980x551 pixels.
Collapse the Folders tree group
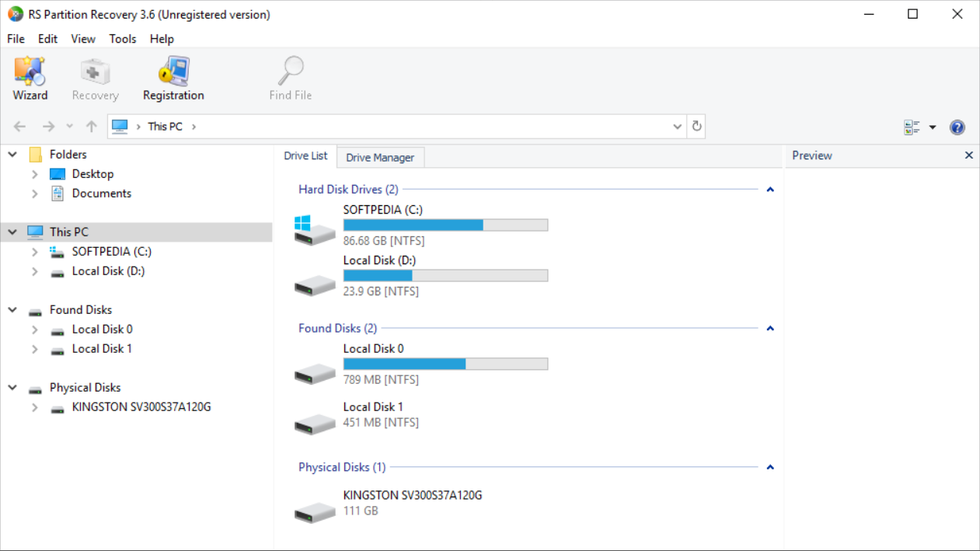pos(12,155)
